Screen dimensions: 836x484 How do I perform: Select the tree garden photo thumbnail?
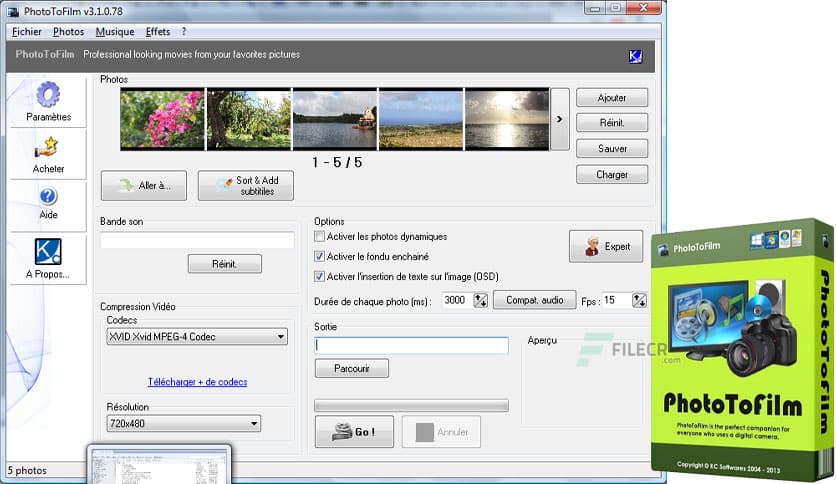(x=248, y=119)
